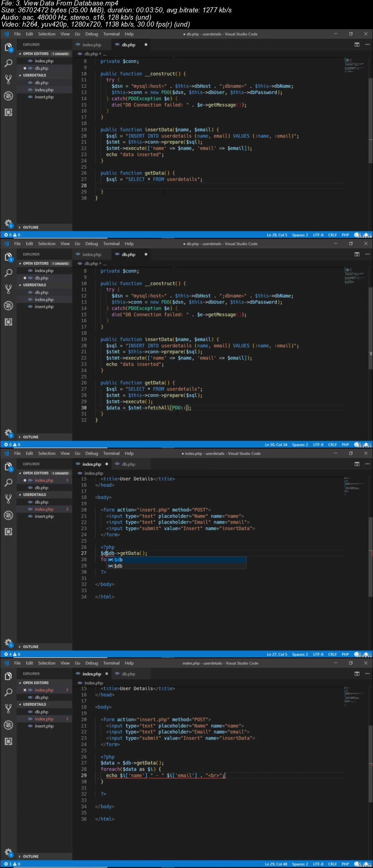
Task: Open Help menu in the fourth frame
Action: point(129,663)
